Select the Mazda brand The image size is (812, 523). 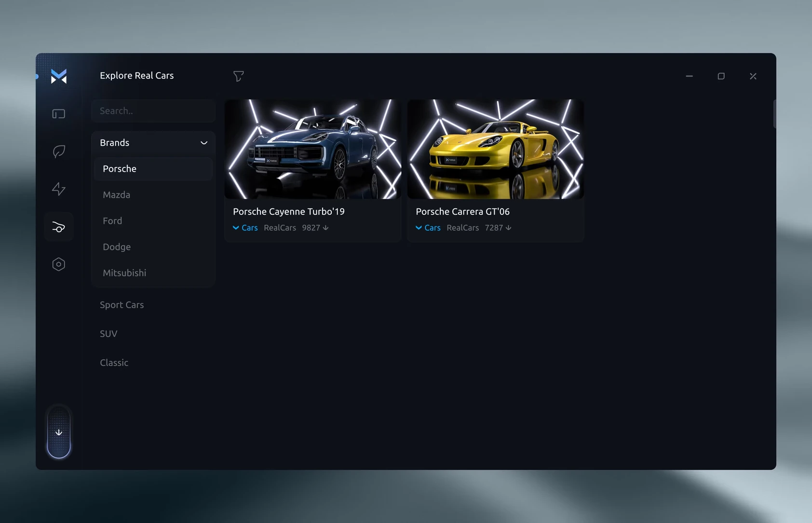(x=153, y=195)
